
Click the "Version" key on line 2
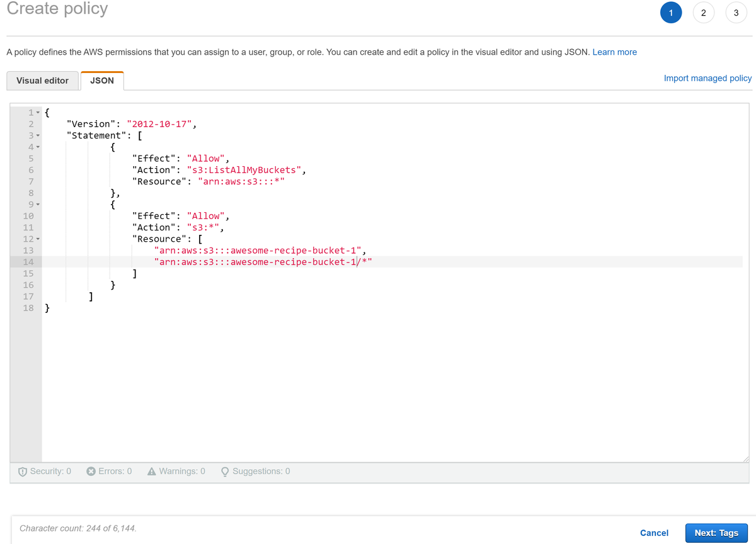91,124
